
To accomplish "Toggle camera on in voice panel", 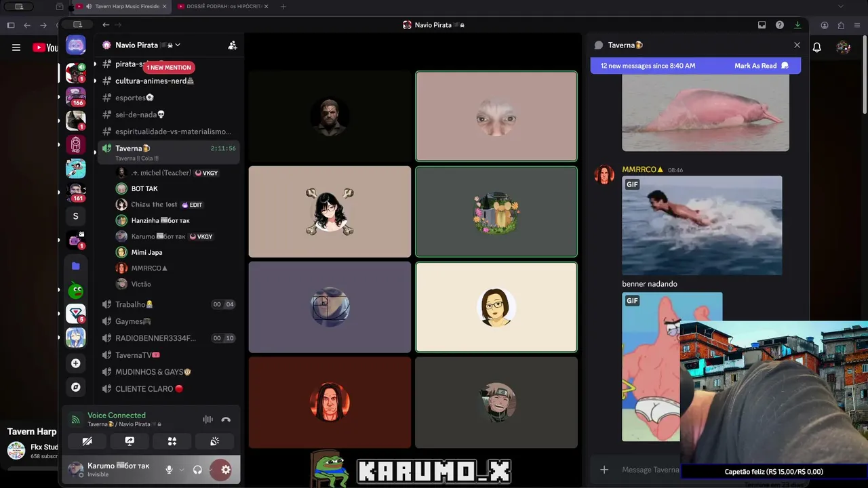I will coord(87,441).
